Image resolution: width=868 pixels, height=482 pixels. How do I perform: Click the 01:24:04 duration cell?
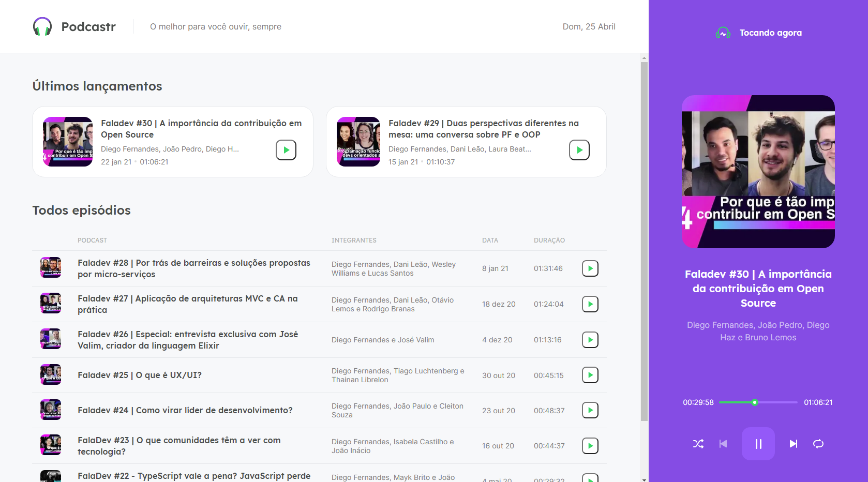(x=549, y=304)
